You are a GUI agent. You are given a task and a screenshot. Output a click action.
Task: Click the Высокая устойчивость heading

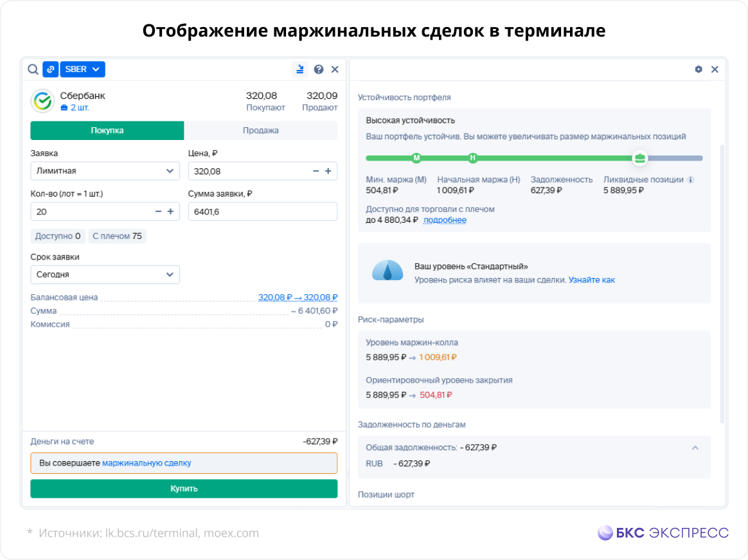[x=410, y=121]
